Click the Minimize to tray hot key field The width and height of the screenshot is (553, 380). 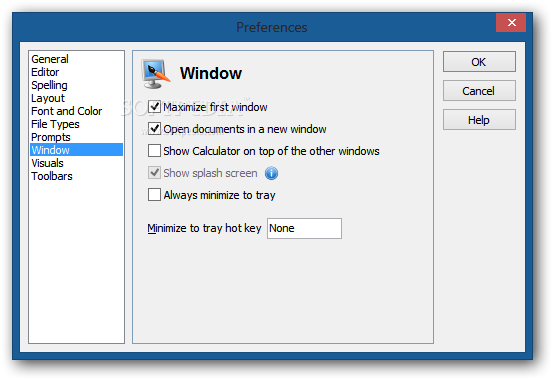[x=304, y=228]
